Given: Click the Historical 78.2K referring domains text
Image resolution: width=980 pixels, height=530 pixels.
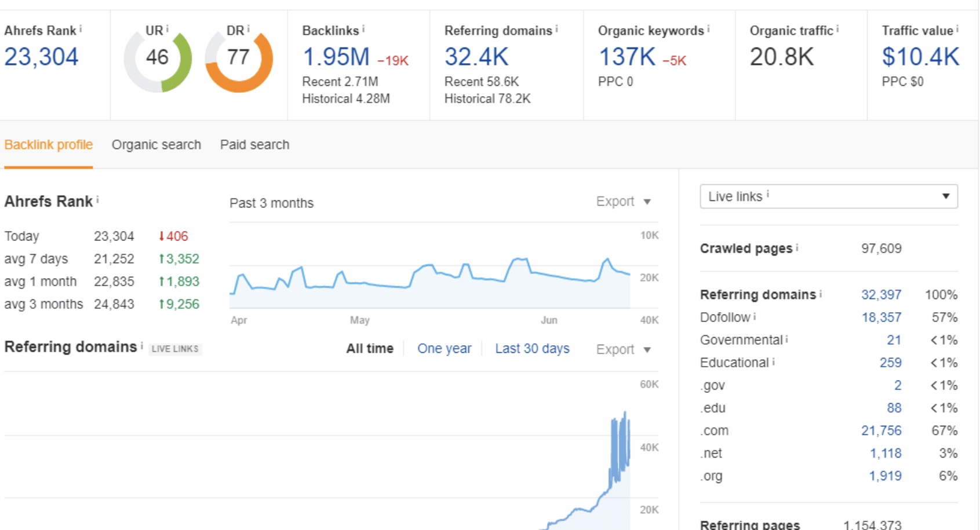Looking at the screenshot, I should (487, 98).
